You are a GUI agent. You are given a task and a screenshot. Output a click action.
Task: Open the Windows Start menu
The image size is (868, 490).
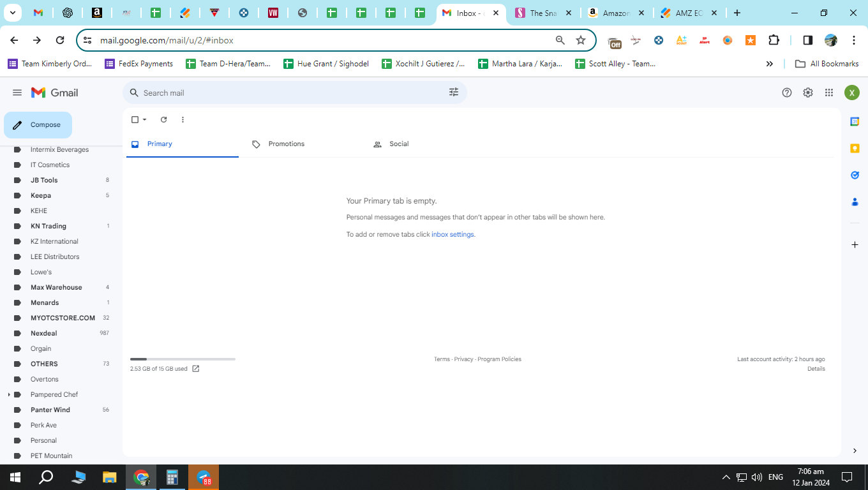pos(15,477)
